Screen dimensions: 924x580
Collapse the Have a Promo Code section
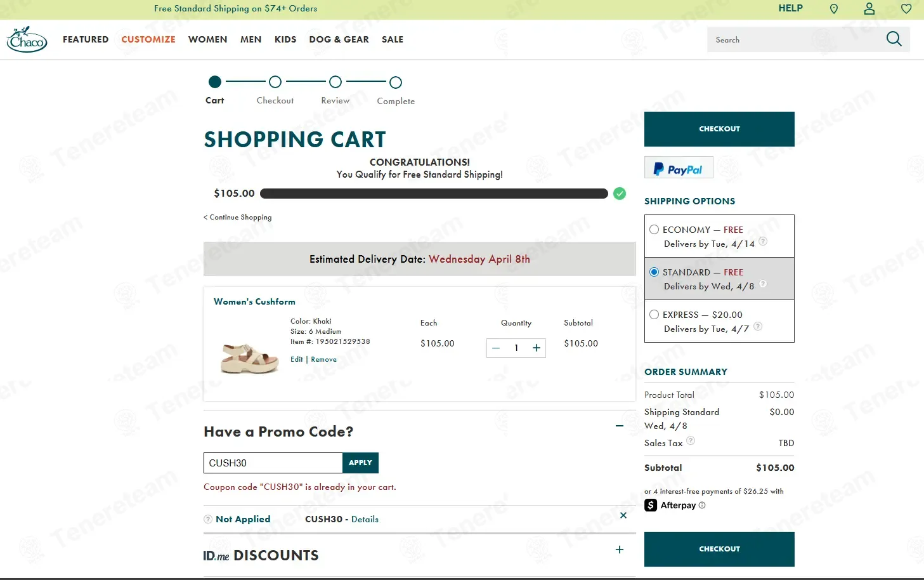point(620,426)
